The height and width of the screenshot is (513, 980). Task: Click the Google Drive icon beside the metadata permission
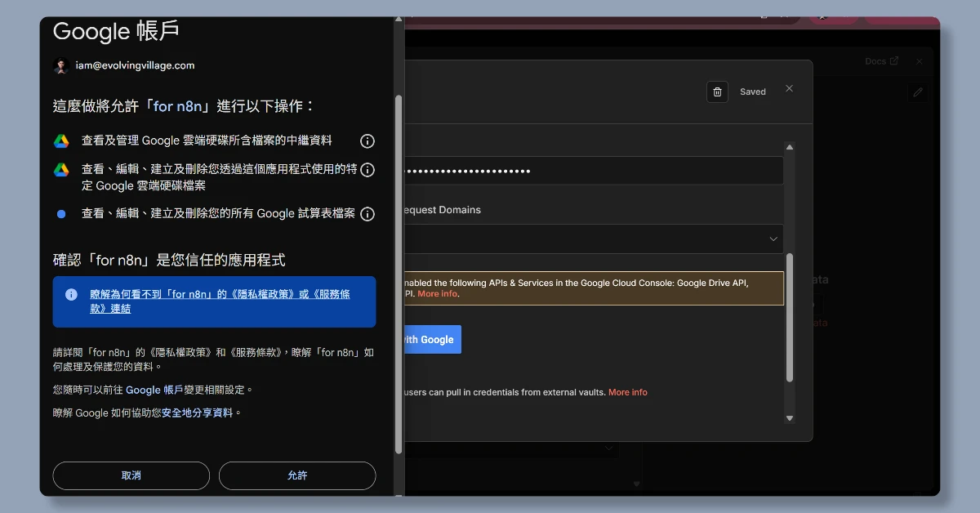click(x=61, y=141)
